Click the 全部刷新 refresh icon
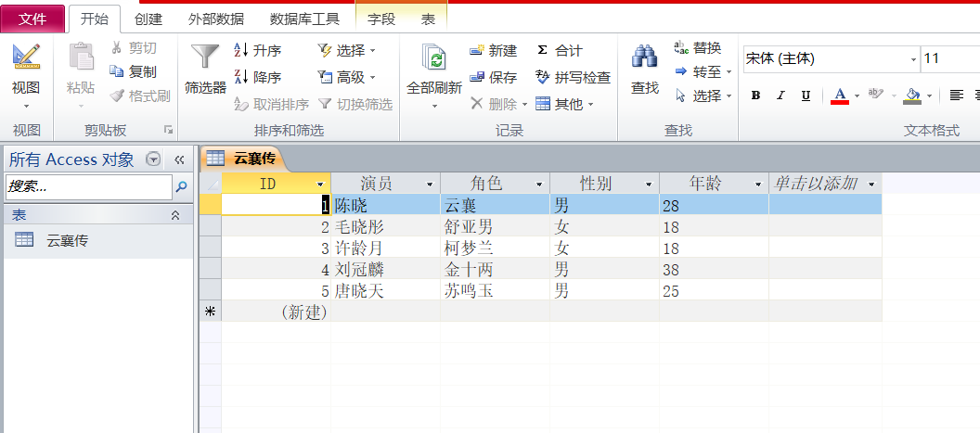The image size is (980, 433). click(x=432, y=57)
